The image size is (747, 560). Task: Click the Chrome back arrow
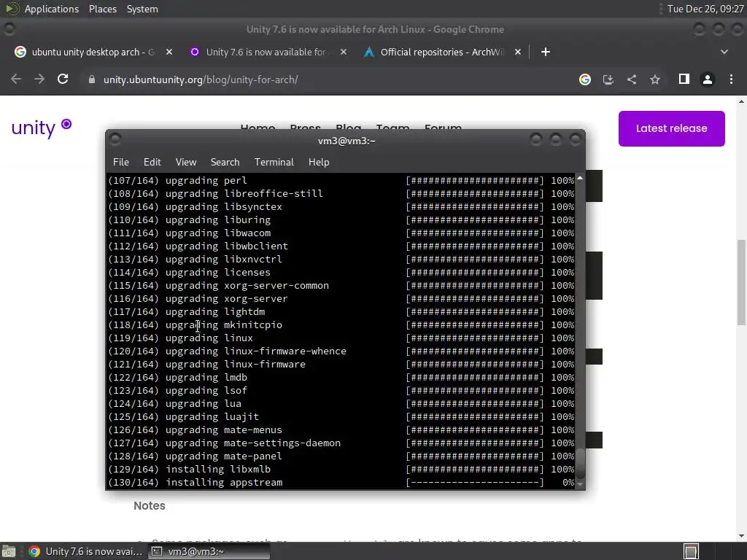16,79
